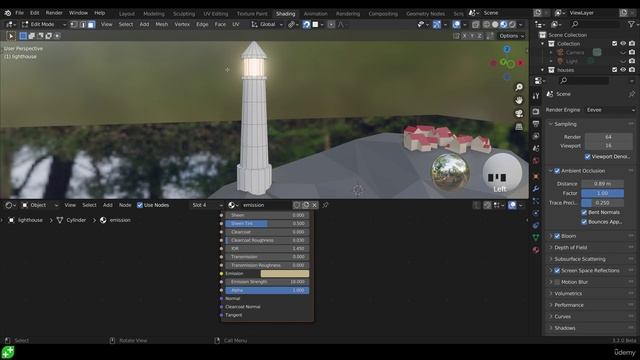Open the Scene properties tab
This screenshot has height=360, width=640.
(536, 148)
